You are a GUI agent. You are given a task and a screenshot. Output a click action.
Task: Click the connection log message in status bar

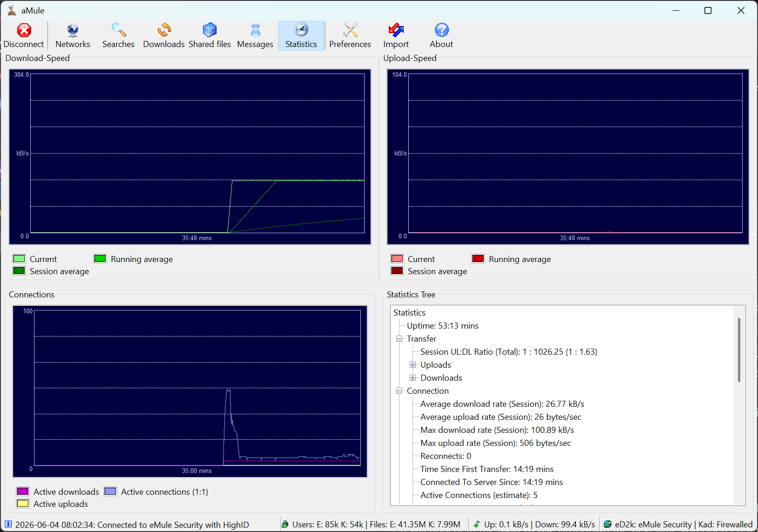[132, 525]
